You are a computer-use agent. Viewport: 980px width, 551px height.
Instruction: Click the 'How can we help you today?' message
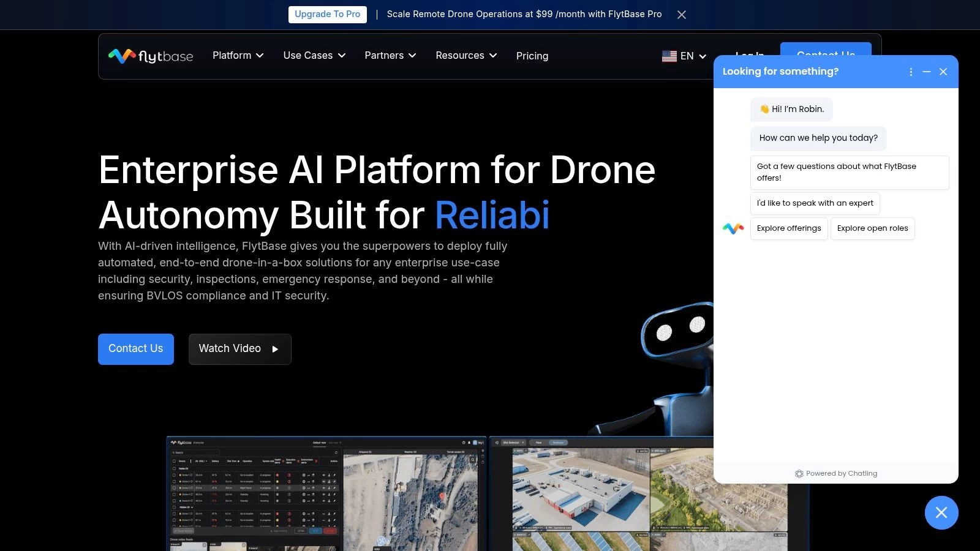tap(818, 138)
